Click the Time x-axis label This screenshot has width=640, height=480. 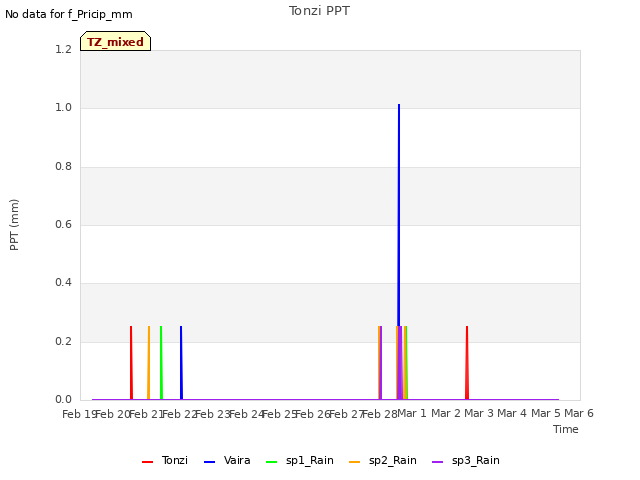click(566, 429)
